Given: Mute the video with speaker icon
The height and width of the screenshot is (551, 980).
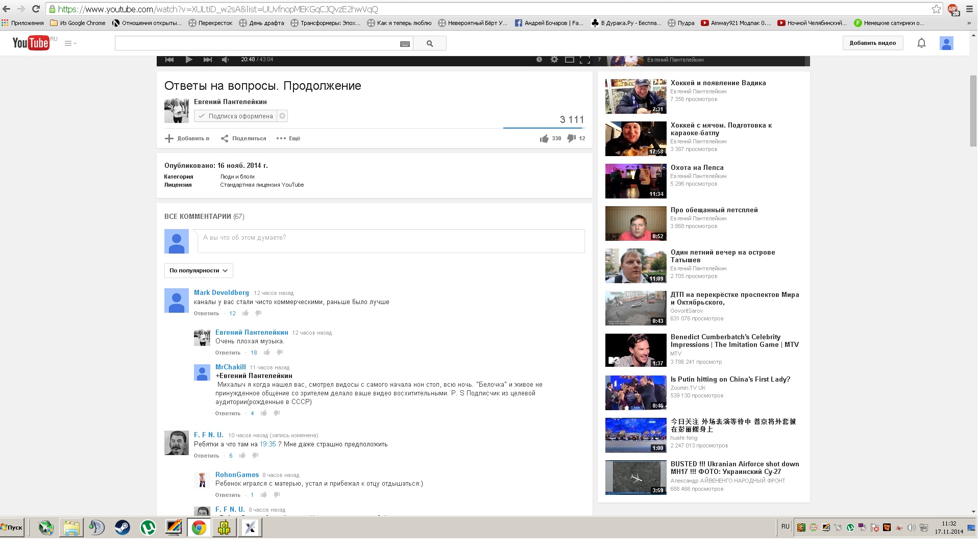Looking at the screenshot, I should (225, 60).
